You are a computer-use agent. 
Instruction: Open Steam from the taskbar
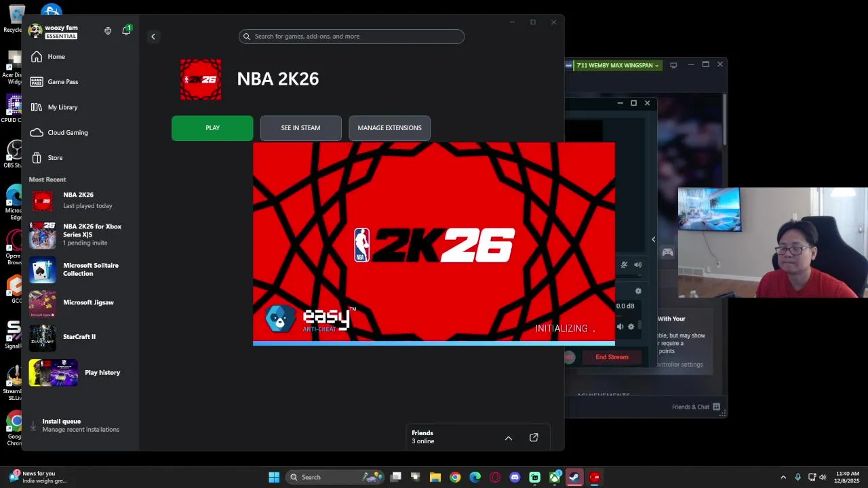click(574, 477)
